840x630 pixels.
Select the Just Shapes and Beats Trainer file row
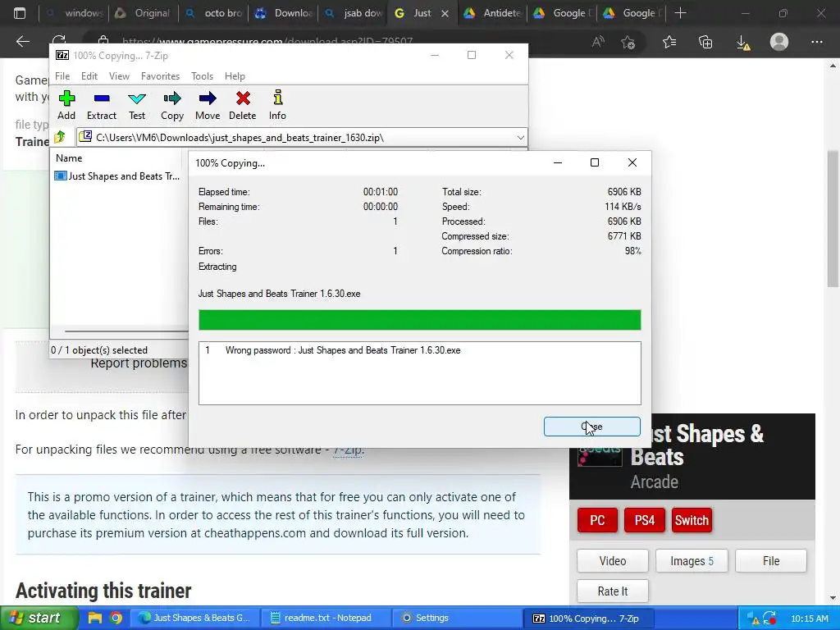coord(117,176)
